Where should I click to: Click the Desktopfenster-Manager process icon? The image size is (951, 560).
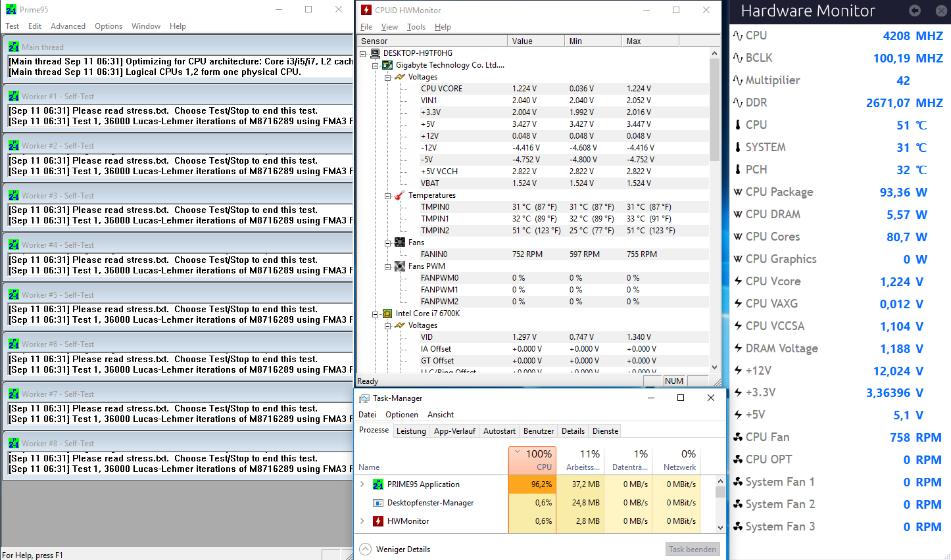click(378, 503)
